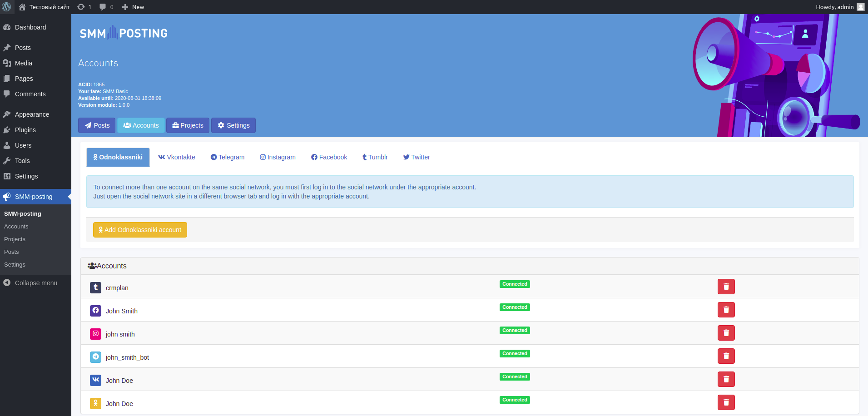Screen dimensions: 868x416
Task: Click the Vkontakte icon beside John Doe
Action: [95, 380]
